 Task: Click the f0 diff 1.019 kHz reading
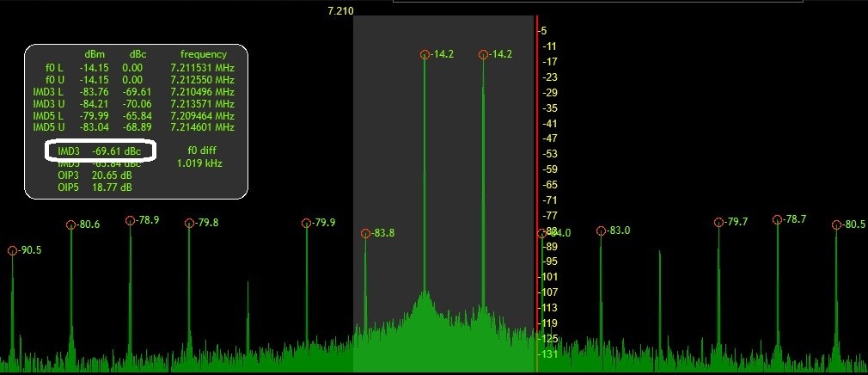pyautogui.click(x=200, y=157)
